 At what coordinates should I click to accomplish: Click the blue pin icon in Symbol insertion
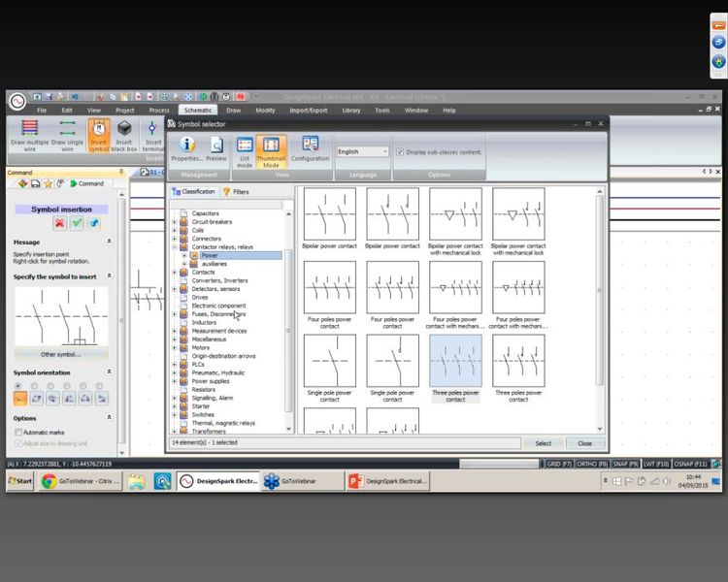coord(94,223)
